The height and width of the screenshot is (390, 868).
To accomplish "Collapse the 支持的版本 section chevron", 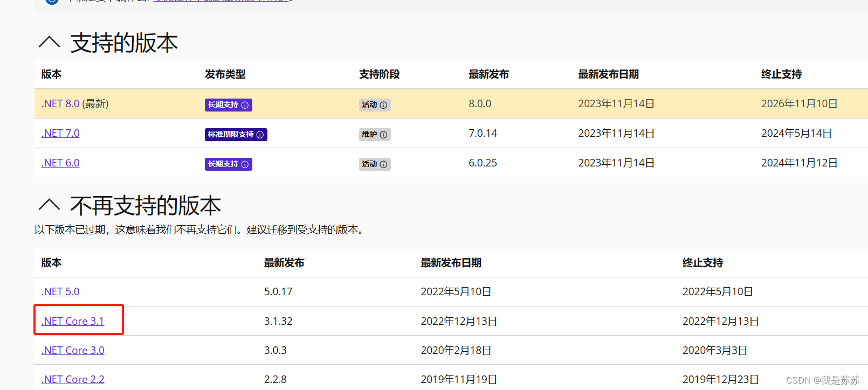I will [x=50, y=42].
